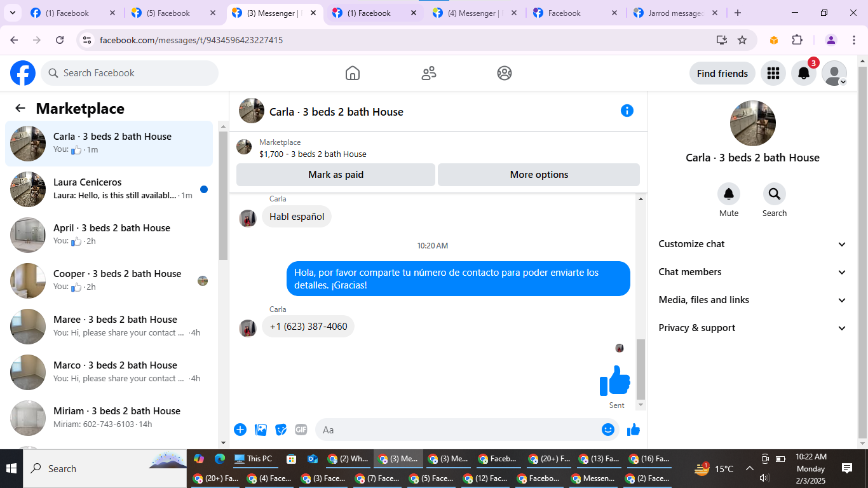This screenshot has height=488, width=868.
Task: Open more actions plus icon in composer
Action: pyautogui.click(x=240, y=430)
